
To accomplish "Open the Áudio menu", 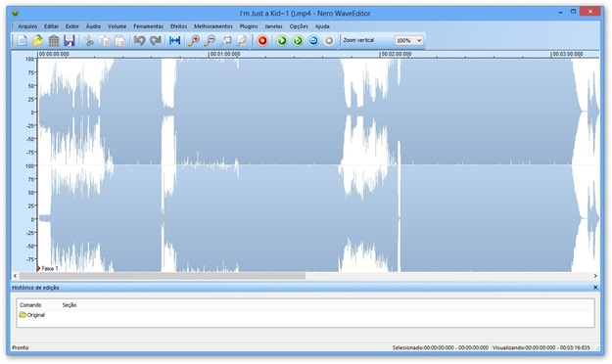I will (x=93, y=26).
